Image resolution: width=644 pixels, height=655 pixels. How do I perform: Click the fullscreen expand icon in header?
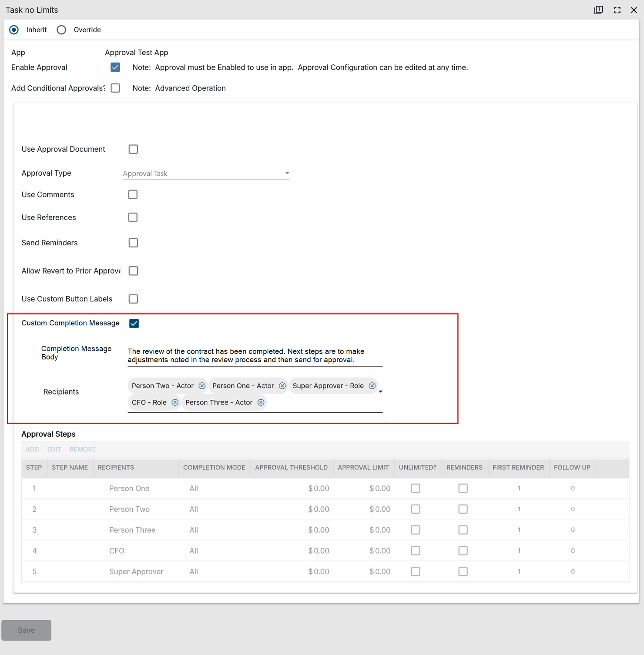point(617,10)
